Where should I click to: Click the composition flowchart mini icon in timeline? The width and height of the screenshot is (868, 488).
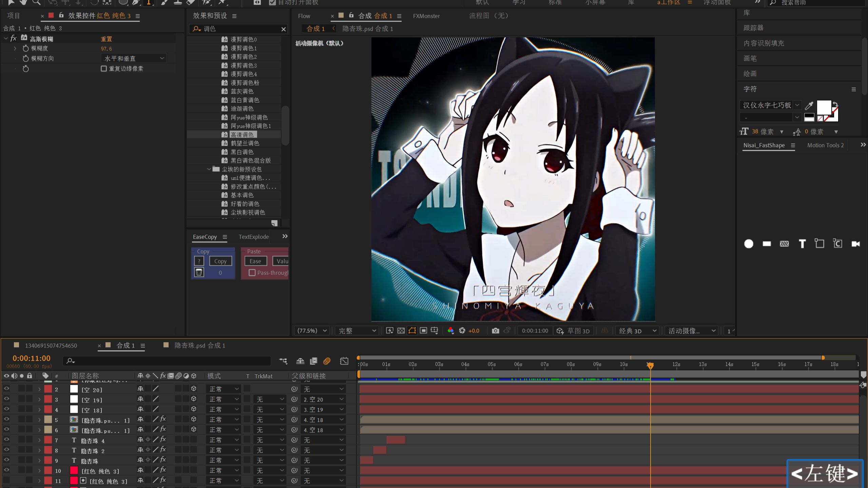click(283, 361)
